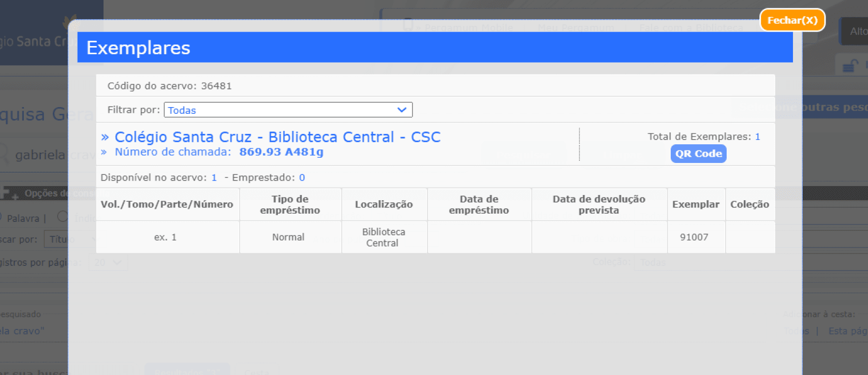Click the double-arrow icon before Colégio Santa Cruz
The image size is (868, 375).
point(105,137)
